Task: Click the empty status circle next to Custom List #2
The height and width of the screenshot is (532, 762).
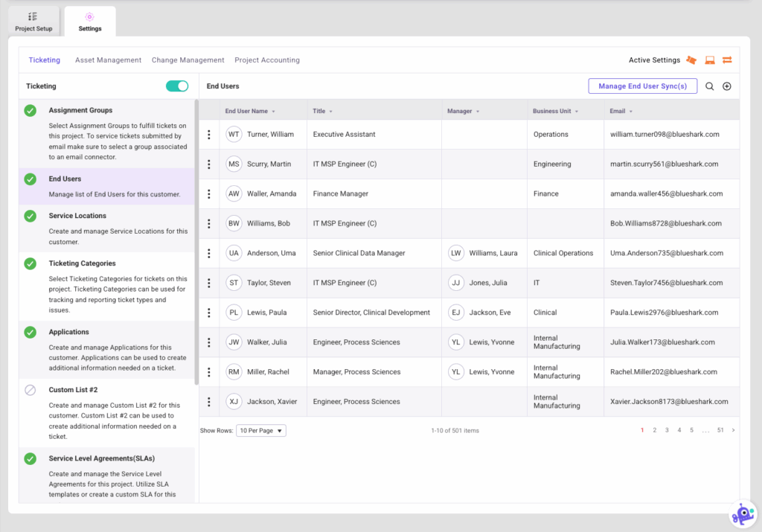Action: coord(30,390)
